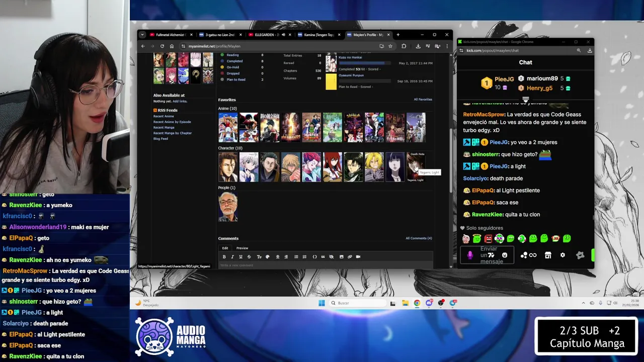Viewport: 644px width, 362px height.
Task: Open Recent Manga by Chapter feed
Action: coord(173,133)
